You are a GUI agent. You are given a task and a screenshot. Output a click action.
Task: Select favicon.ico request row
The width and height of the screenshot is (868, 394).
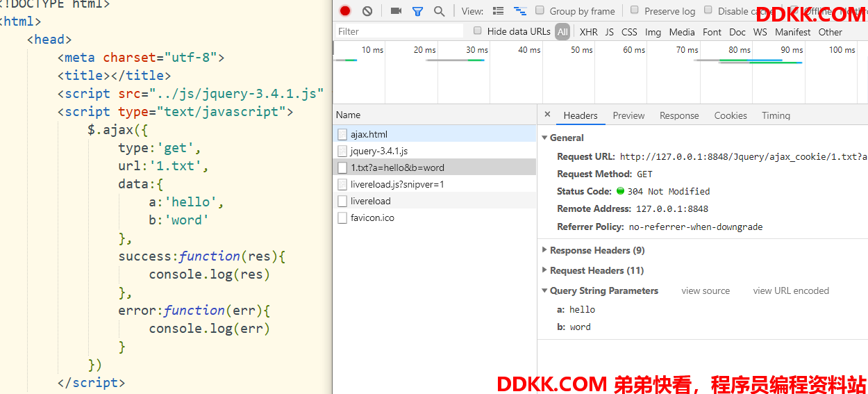[x=435, y=217]
